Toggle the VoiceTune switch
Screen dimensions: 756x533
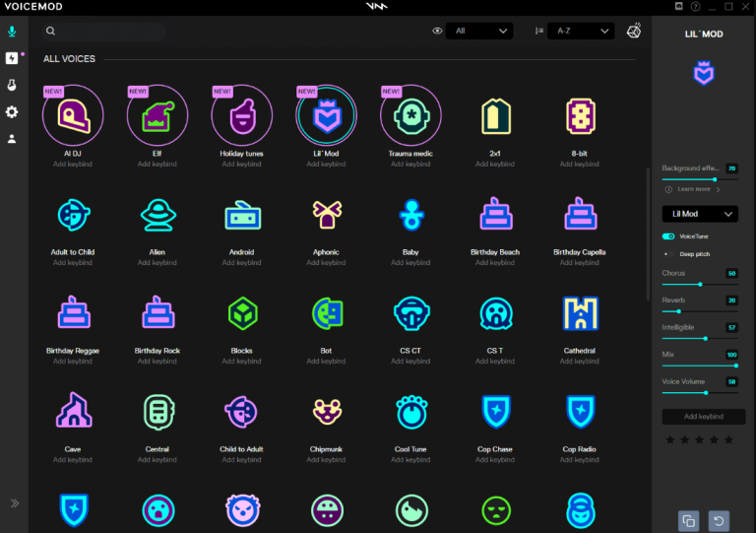tap(668, 236)
